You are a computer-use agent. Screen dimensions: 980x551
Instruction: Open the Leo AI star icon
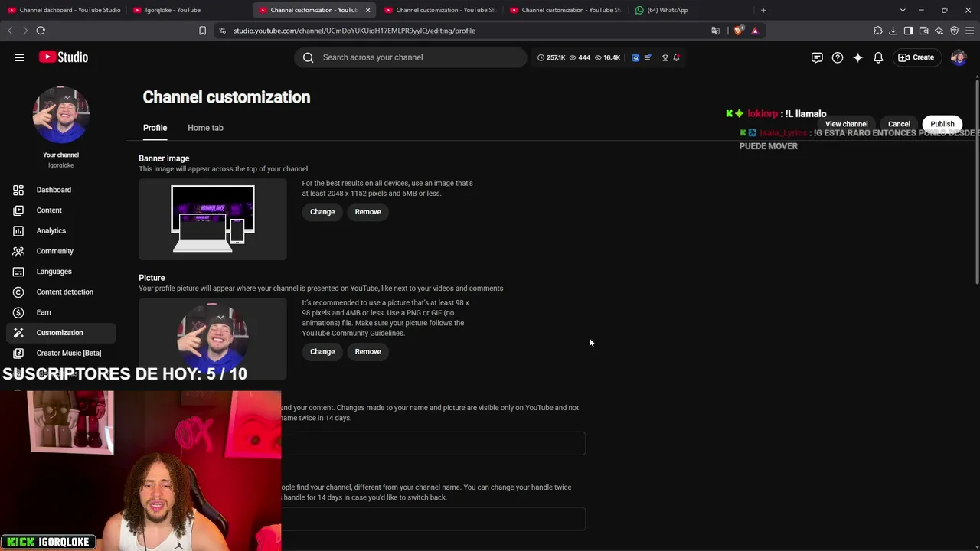(x=939, y=31)
